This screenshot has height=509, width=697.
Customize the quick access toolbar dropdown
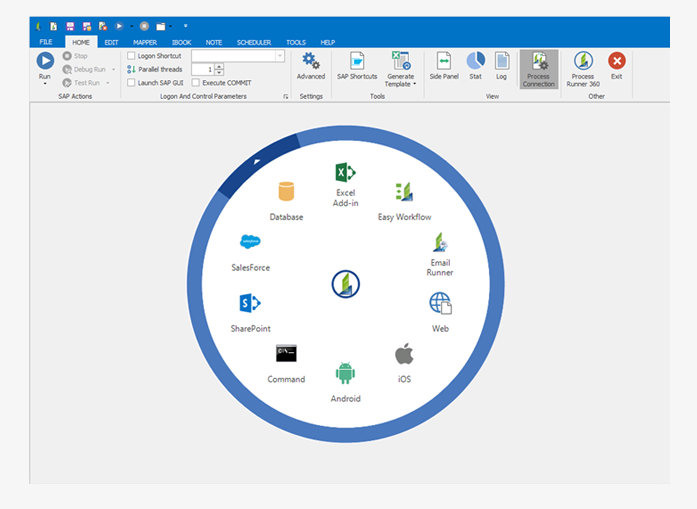[185, 26]
